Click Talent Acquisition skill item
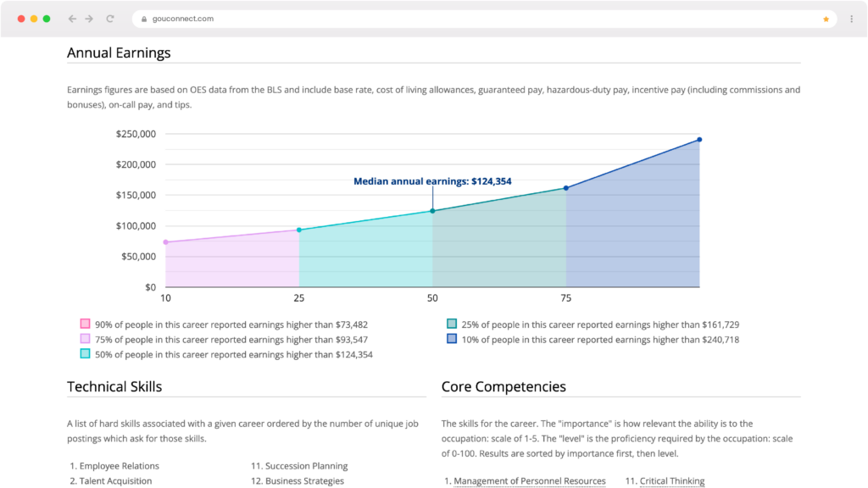 click(x=115, y=481)
